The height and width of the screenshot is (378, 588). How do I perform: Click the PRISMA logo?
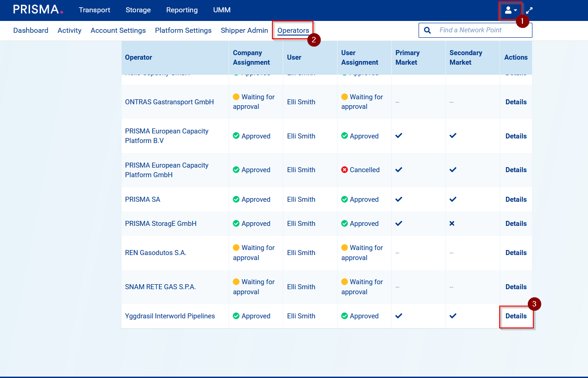coord(38,10)
